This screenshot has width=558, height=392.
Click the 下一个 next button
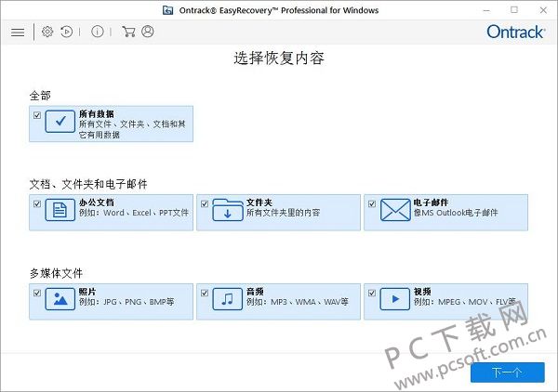click(508, 372)
